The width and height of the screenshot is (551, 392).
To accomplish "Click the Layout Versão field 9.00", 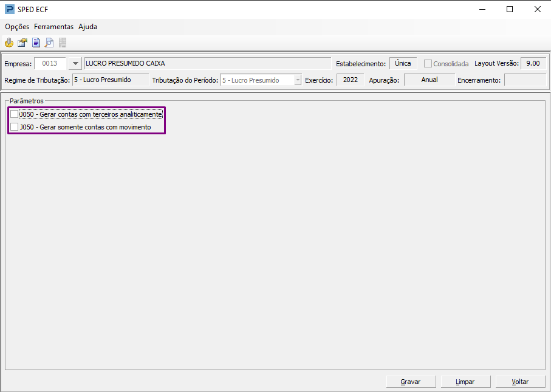I will [533, 63].
